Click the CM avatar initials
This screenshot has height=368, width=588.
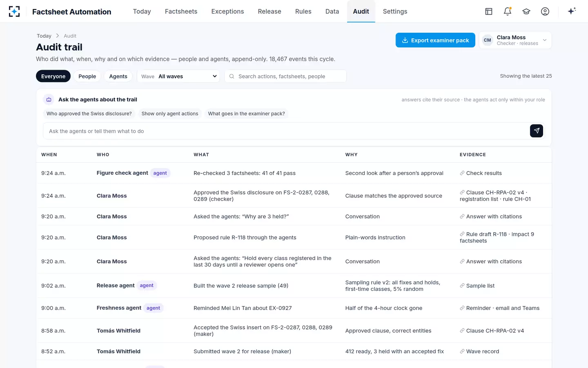click(x=487, y=40)
